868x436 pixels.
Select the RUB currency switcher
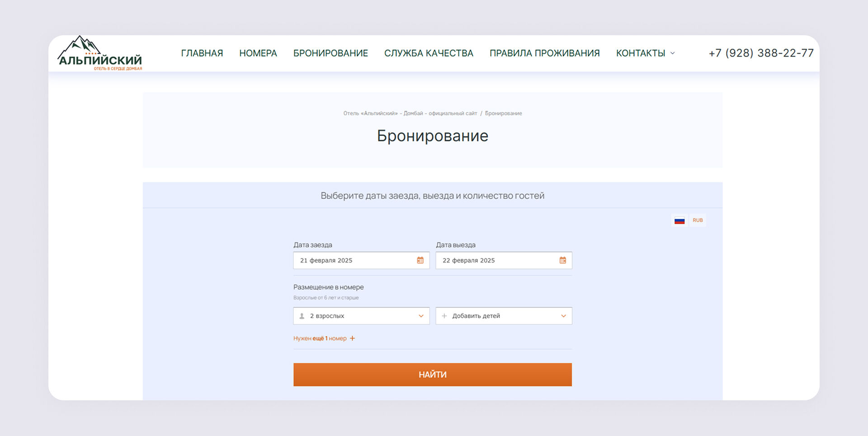pyautogui.click(x=698, y=220)
